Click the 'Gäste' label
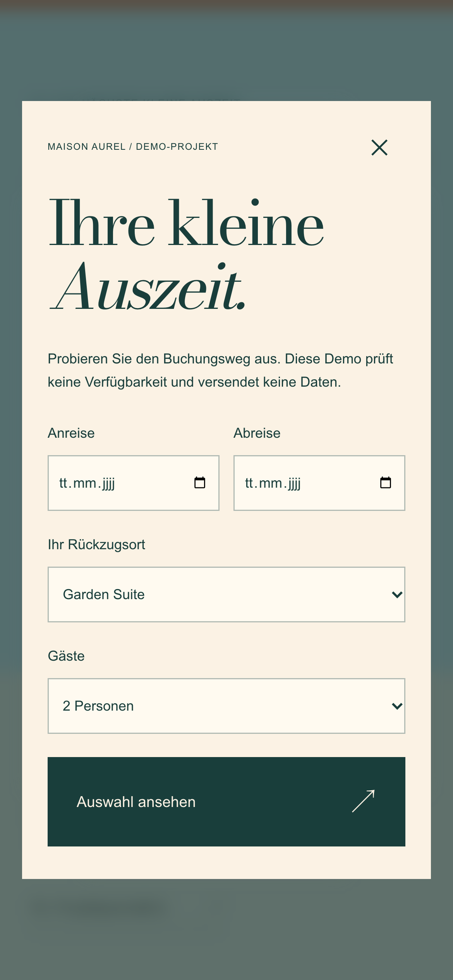 66,656
